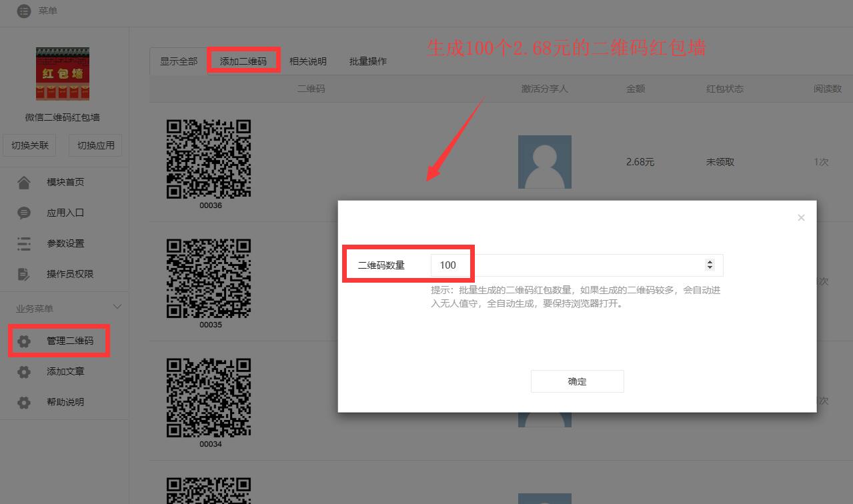The height and width of the screenshot is (504, 853).
Task: Click the sharer avatar in the 2.68元 row
Action: (545, 162)
